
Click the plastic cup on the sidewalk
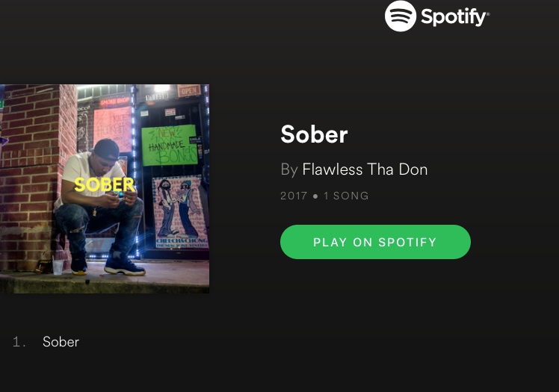[x=58, y=267]
